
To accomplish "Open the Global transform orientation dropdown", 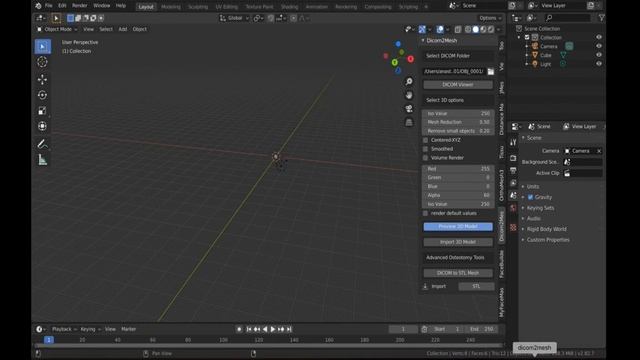I will click(x=234, y=18).
